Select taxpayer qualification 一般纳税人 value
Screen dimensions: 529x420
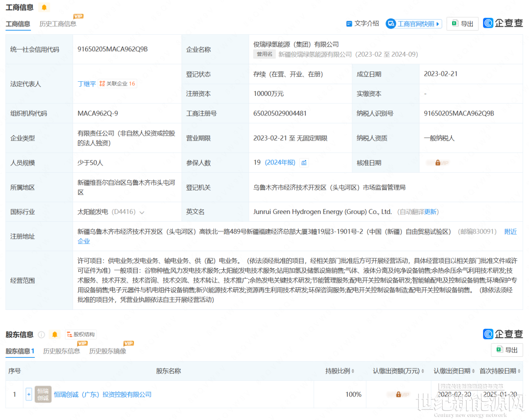point(439,138)
